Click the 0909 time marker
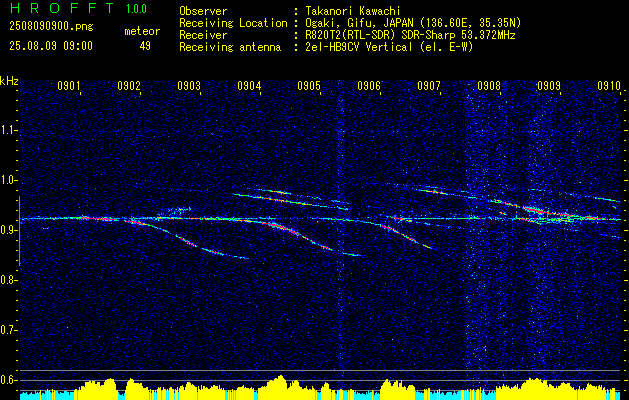Image resolution: width=629 pixels, height=400 pixels. 549,86
